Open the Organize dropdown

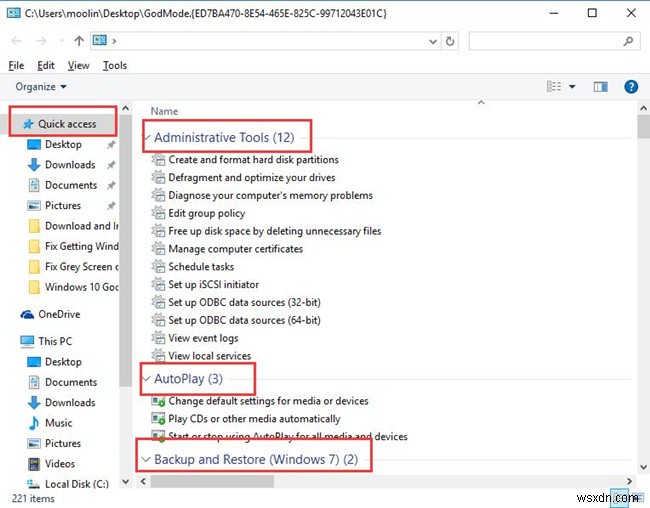pos(41,87)
